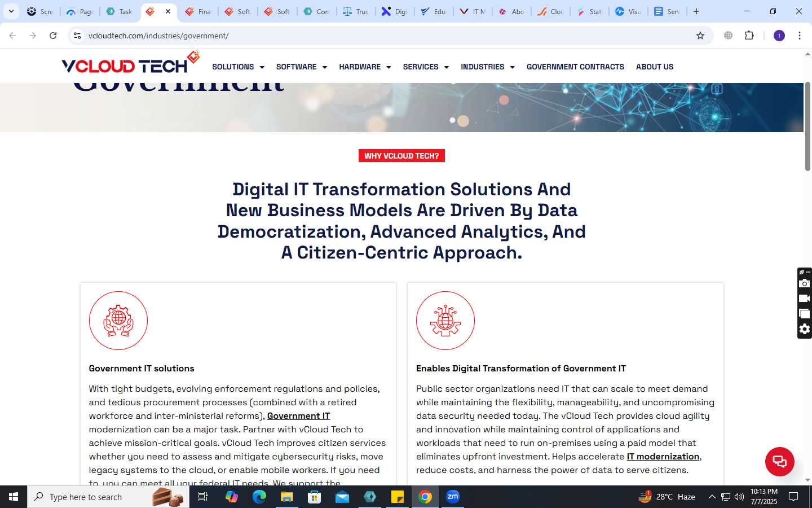The image size is (812, 508).
Task: Click the gallery icon in side recorder panel
Action: click(805, 314)
